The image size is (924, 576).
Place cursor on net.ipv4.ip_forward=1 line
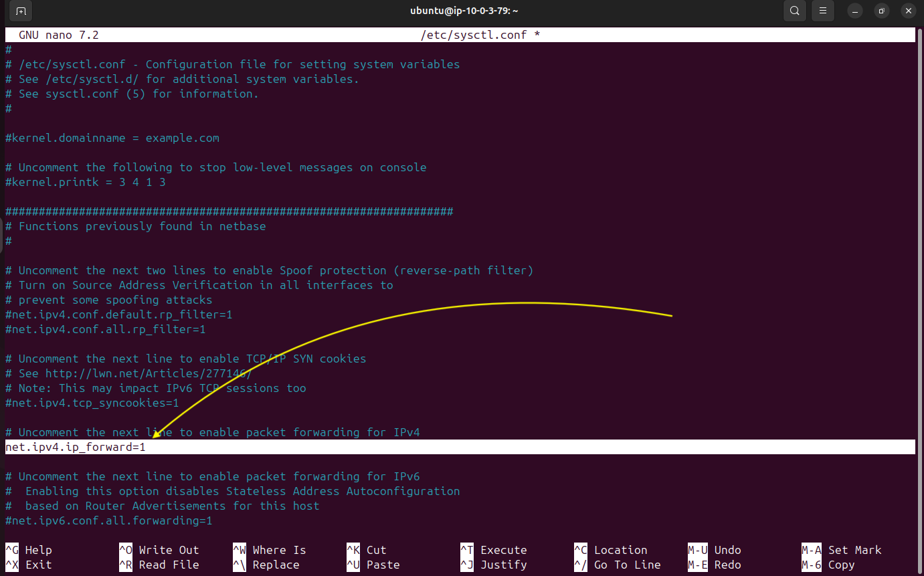76,447
